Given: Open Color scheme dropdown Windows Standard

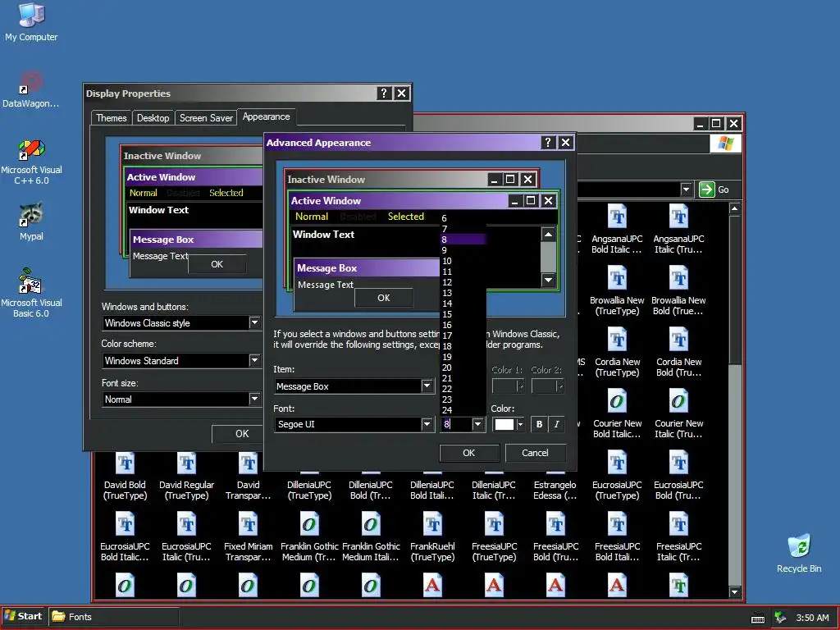Looking at the screenshot, I should pos(254,361).
